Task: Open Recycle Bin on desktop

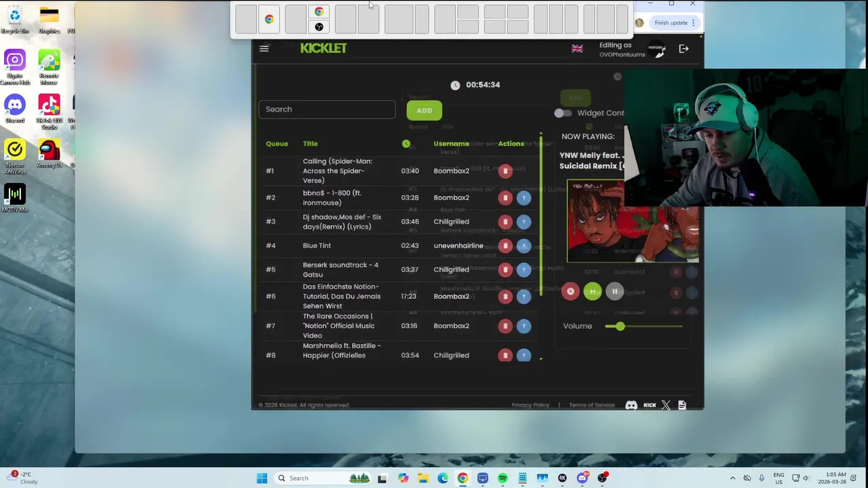Action: [14, 20]
